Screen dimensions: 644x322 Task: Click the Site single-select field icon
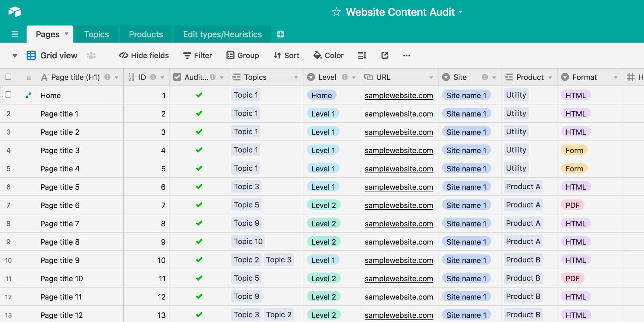click(446, 77)
